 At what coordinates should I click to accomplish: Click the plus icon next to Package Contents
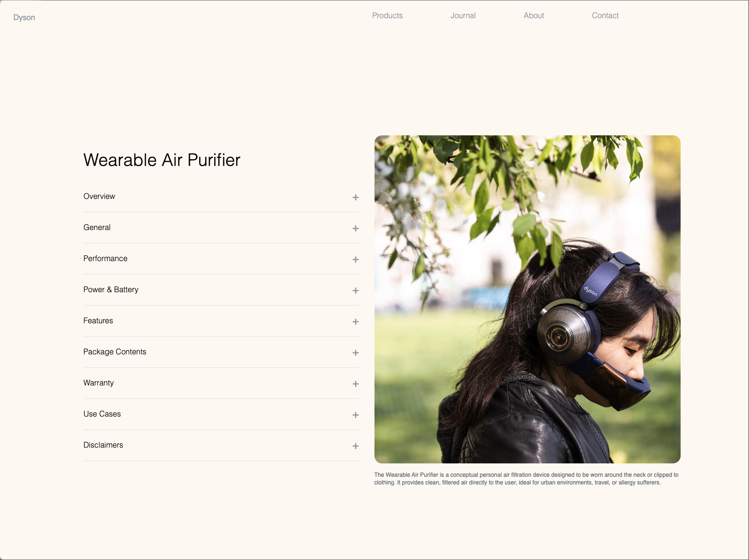point(355,352)
